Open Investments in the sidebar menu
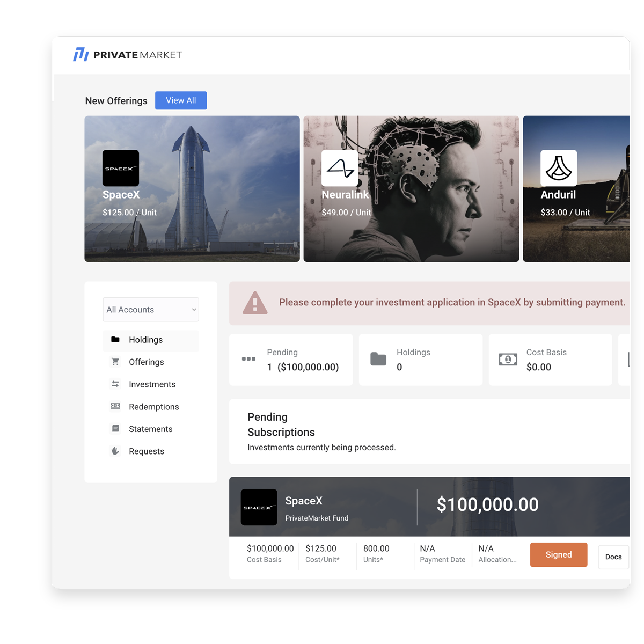644x644 pixels. pyautogui.click(x=151, y=384)
